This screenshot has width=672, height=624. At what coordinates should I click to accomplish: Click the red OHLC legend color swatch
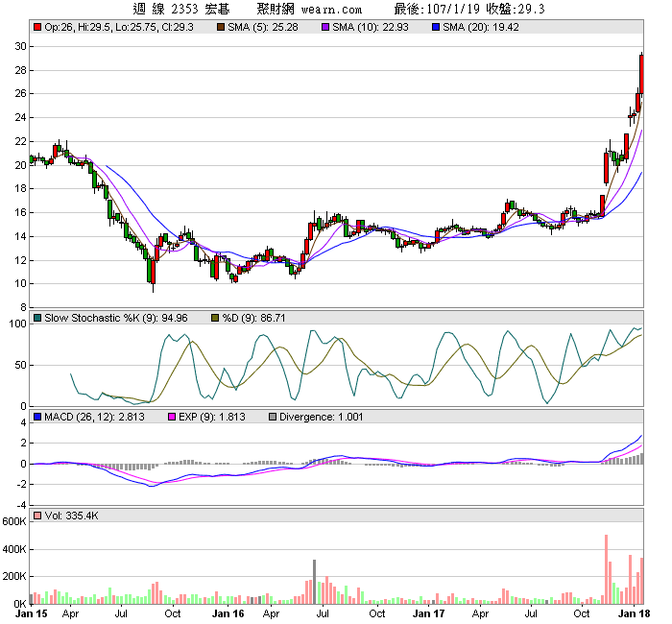click(x=37, y=28)
